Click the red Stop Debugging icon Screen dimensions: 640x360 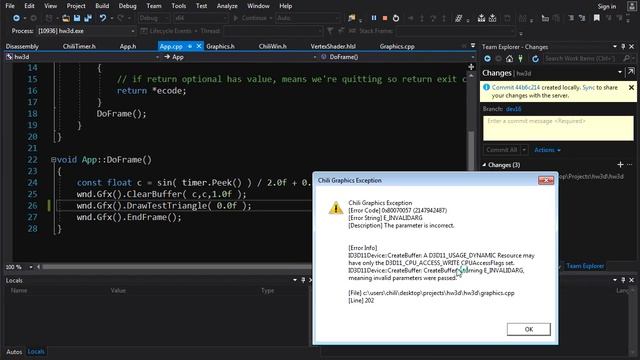[x=384, y=18]
